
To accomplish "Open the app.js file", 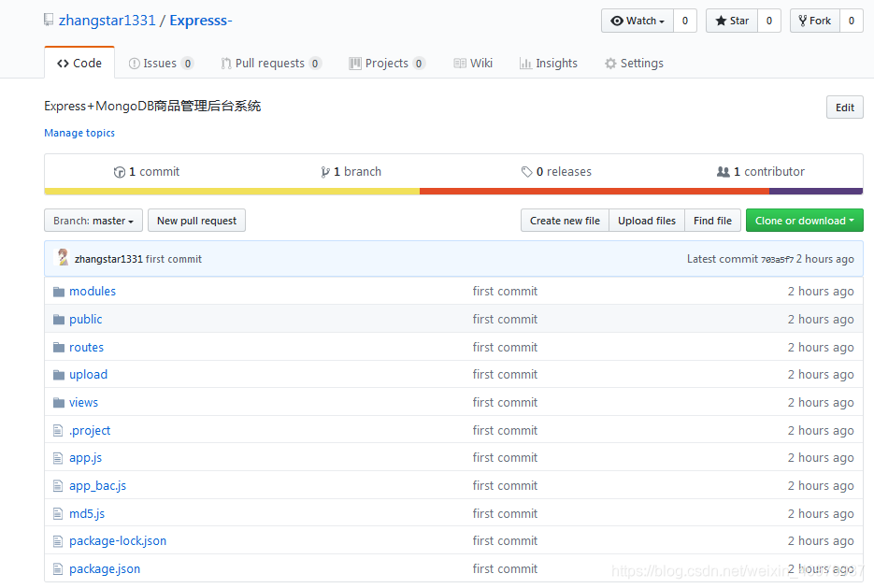I will pos(85,458).
